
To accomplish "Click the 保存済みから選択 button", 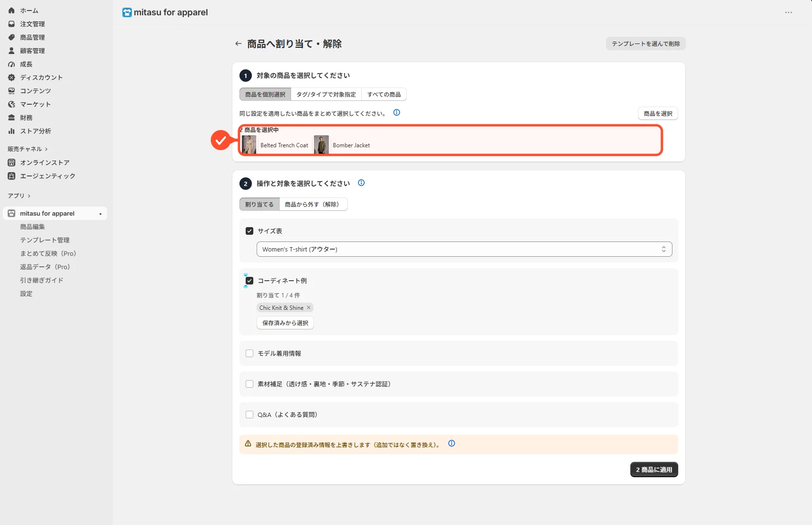I will [x=285, y=323].
